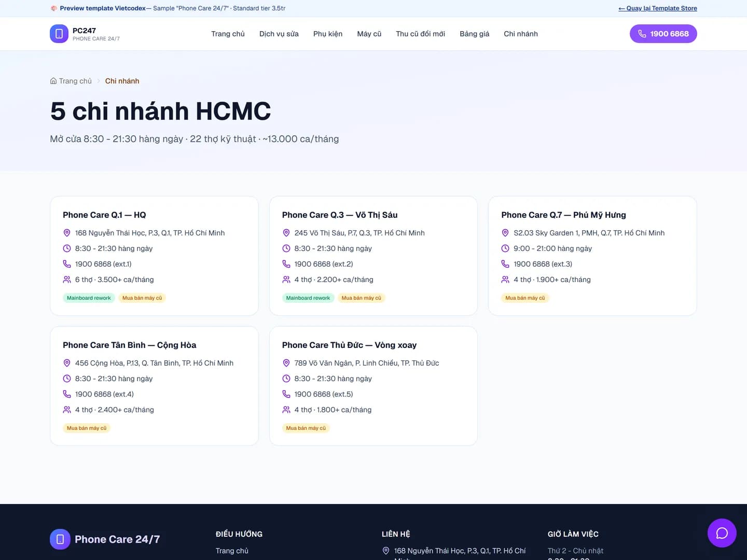The width and height of the screenshot is (747, 560).
Task: Click people icon beside 6 thợ 3.500+ ca/tháng
Action: 67,279
